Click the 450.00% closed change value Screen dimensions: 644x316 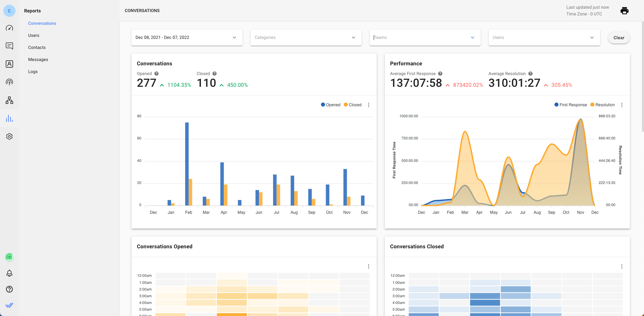[x=237, y=85]
